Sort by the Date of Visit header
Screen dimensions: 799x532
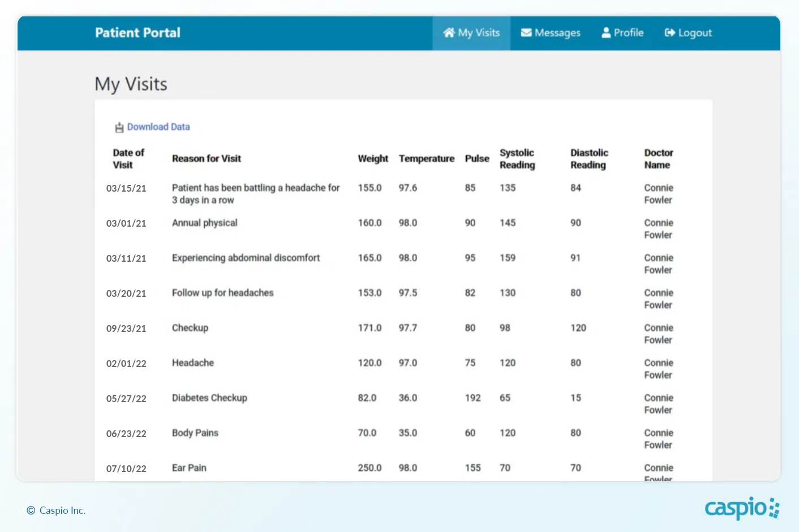coord(128,159)
